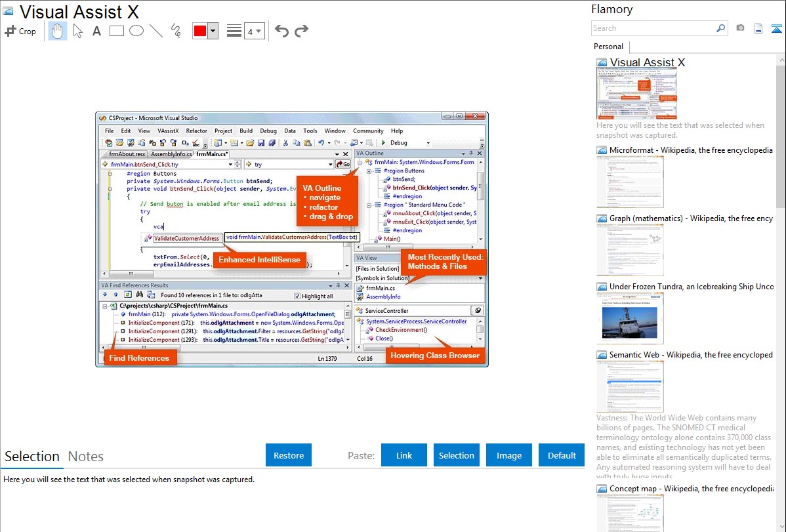Click the icebreaking ship snapshot thumbnail
Screen dimensions: 786x532
coord(630,318)
